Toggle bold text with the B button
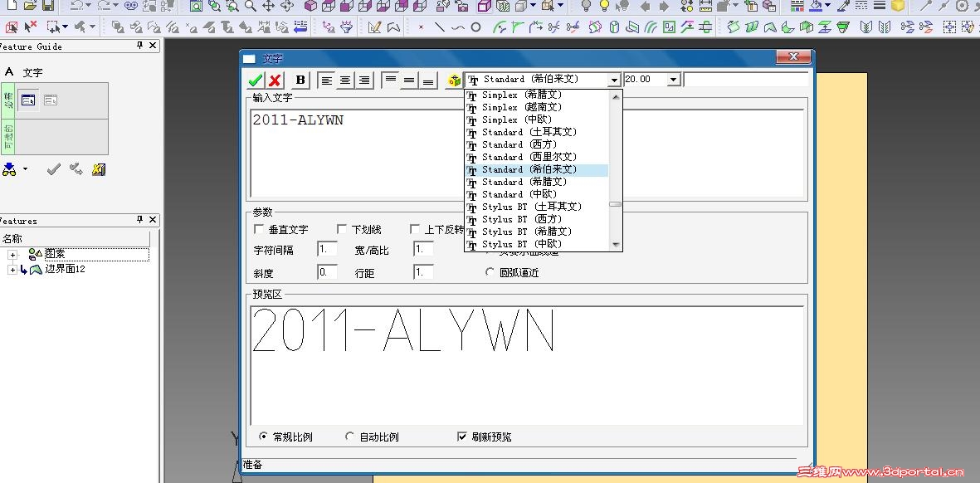The image size is (980, 483). coord(300,80)
